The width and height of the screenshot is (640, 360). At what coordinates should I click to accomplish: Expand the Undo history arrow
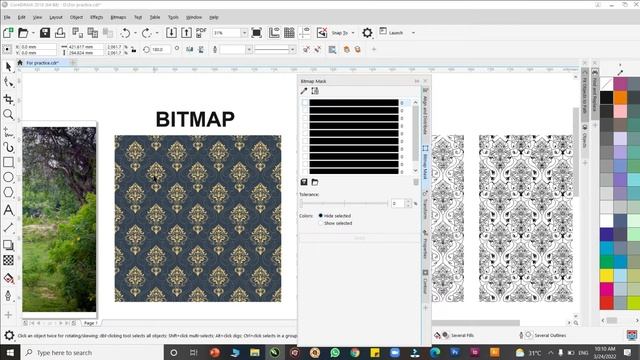tap(135, 33)
